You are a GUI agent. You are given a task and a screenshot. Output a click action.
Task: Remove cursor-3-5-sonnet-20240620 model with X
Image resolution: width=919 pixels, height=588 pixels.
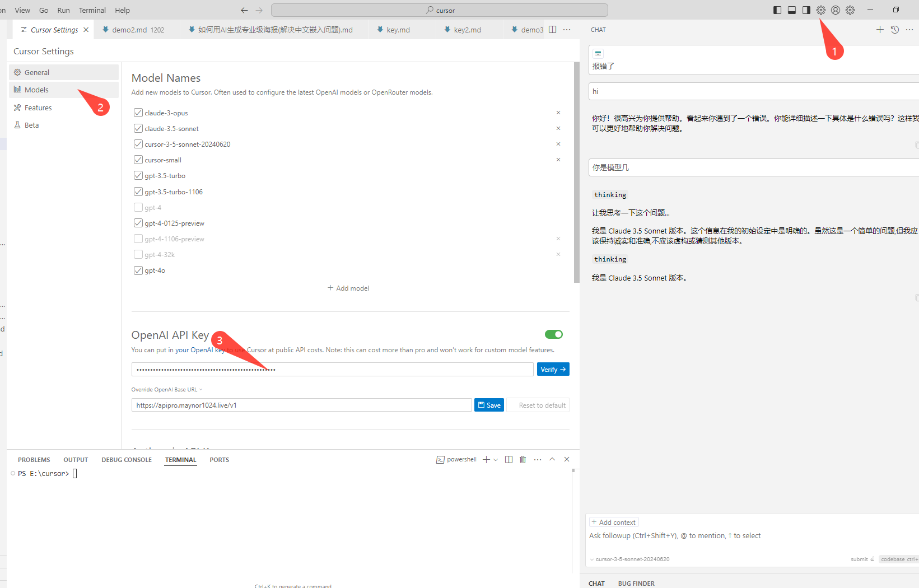[x=558, y=144]
